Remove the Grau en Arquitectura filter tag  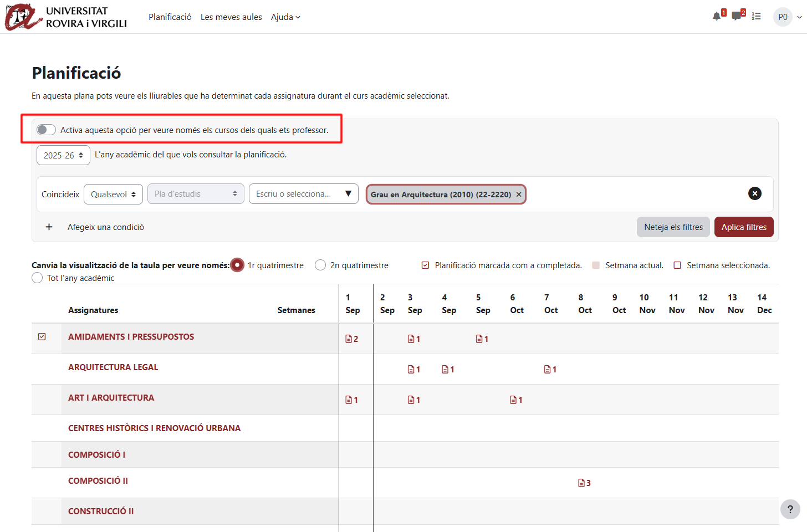coord(519,195)
